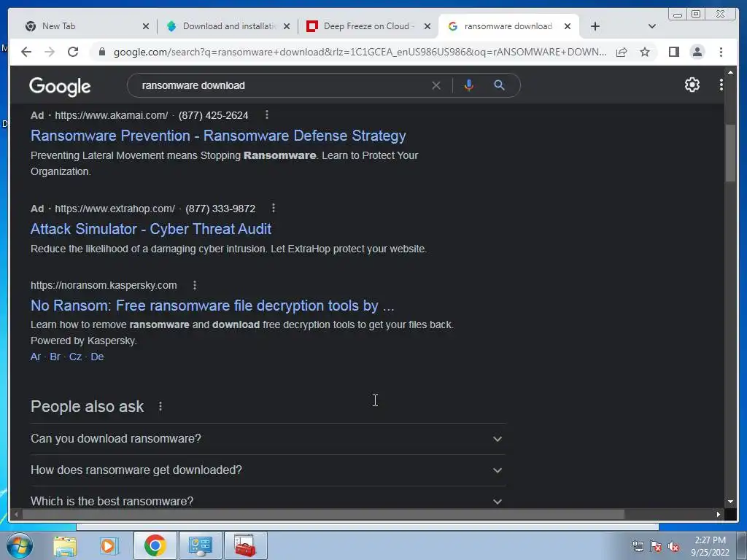Click the network tray icon
The width and height of the screenshot is (747, 560).
(638, 547)
